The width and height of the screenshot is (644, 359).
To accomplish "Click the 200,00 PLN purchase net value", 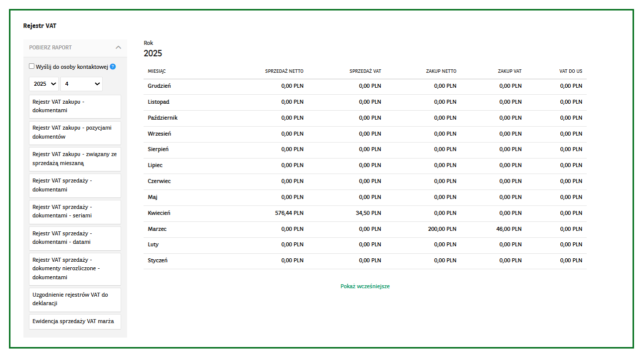I will [x=442, y=229].
